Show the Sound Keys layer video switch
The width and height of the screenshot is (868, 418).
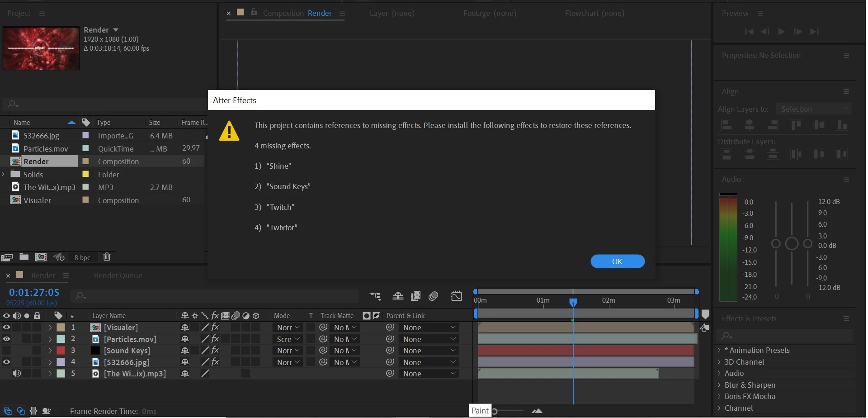6,351
